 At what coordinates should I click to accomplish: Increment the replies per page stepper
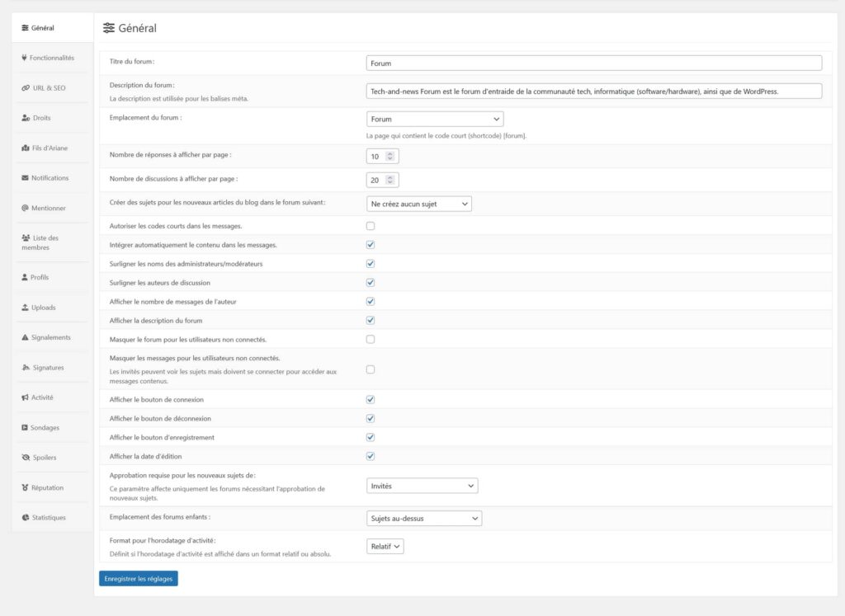[x=389, y=153]
